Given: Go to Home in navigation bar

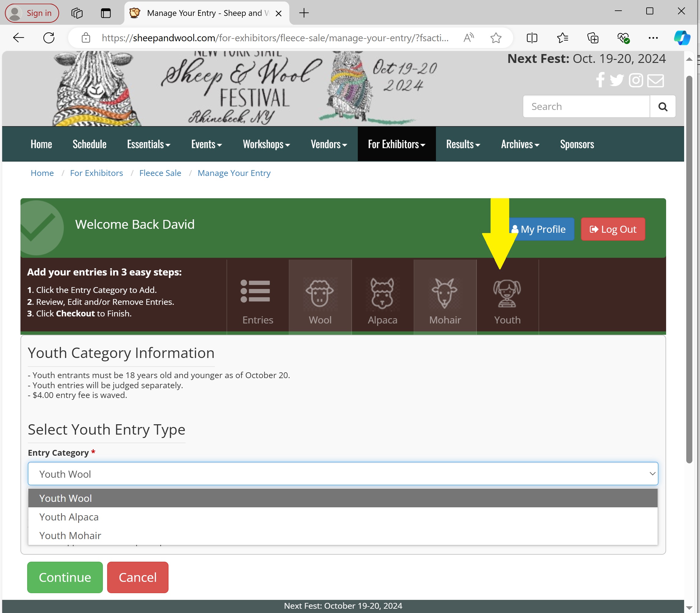Looking at the screenshot, I should (x=41, y=144).
